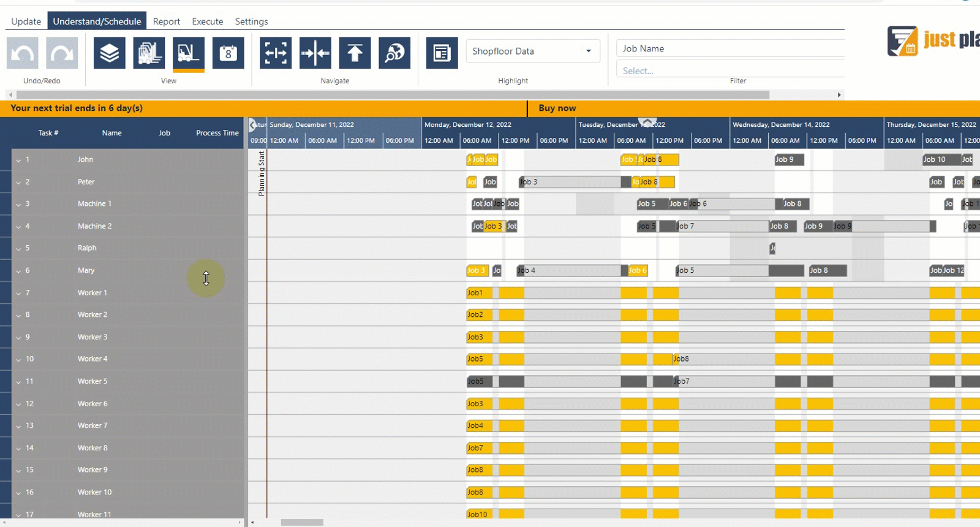
Task: Click the Task # column header
Action: tap(48, 132)
